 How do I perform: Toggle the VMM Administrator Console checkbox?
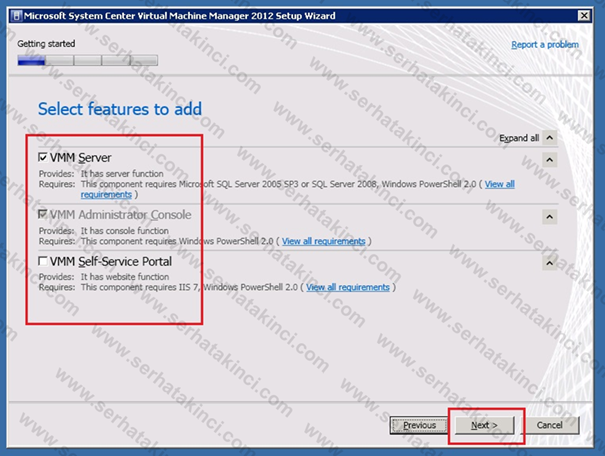click(43, 214)
